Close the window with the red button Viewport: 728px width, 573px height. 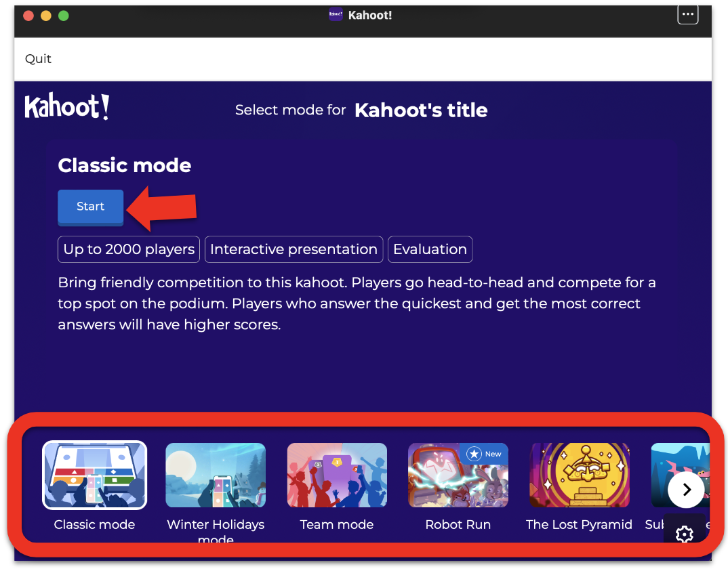tap(28, 16)
